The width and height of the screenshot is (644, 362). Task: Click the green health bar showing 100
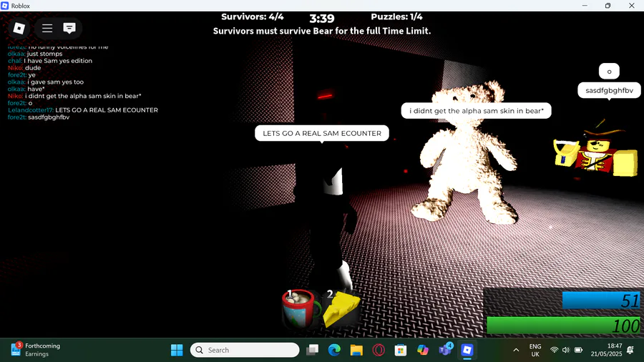tap(563, 326)
